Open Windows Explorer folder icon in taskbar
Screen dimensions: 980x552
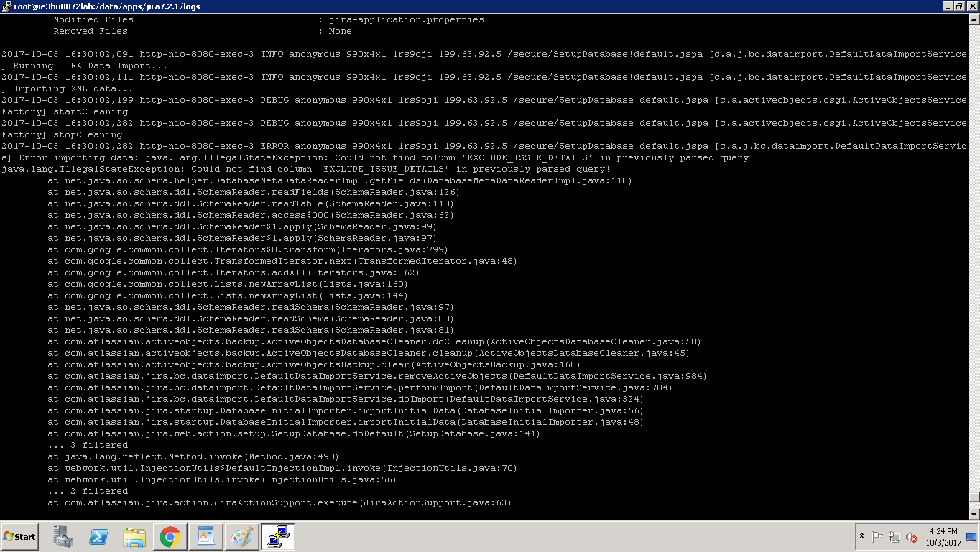tap(134, 536)
